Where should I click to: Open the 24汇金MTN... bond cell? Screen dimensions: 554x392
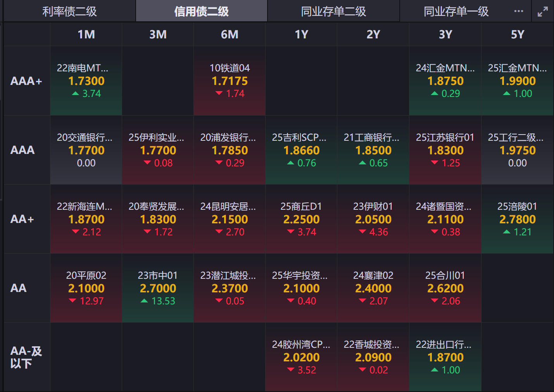click(x=445, y=81)
